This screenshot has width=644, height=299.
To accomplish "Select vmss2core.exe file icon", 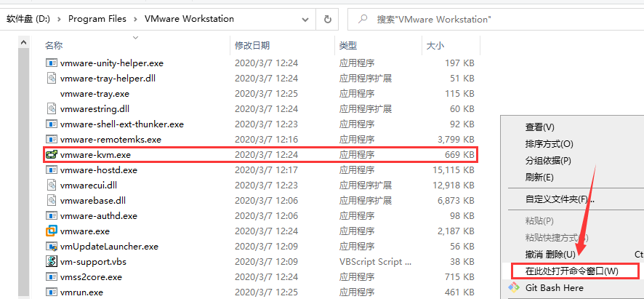I will click(x=51, y=276).
